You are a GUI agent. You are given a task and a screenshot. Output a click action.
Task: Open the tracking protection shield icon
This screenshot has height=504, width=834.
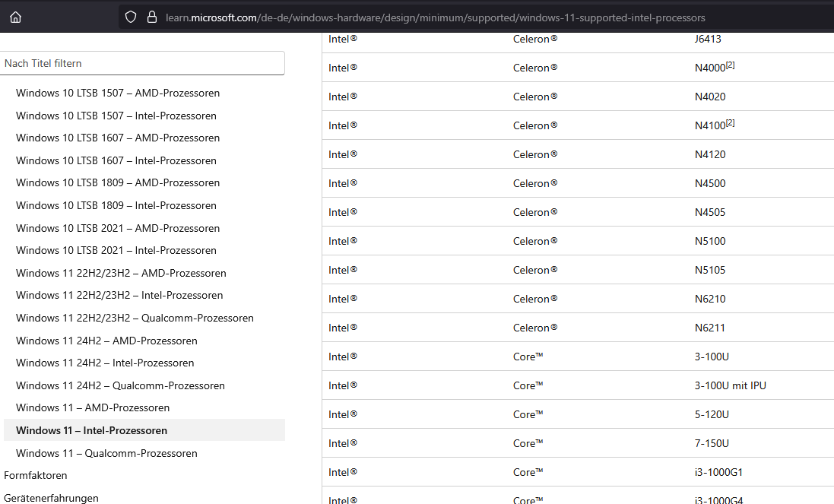coord(131,17)
